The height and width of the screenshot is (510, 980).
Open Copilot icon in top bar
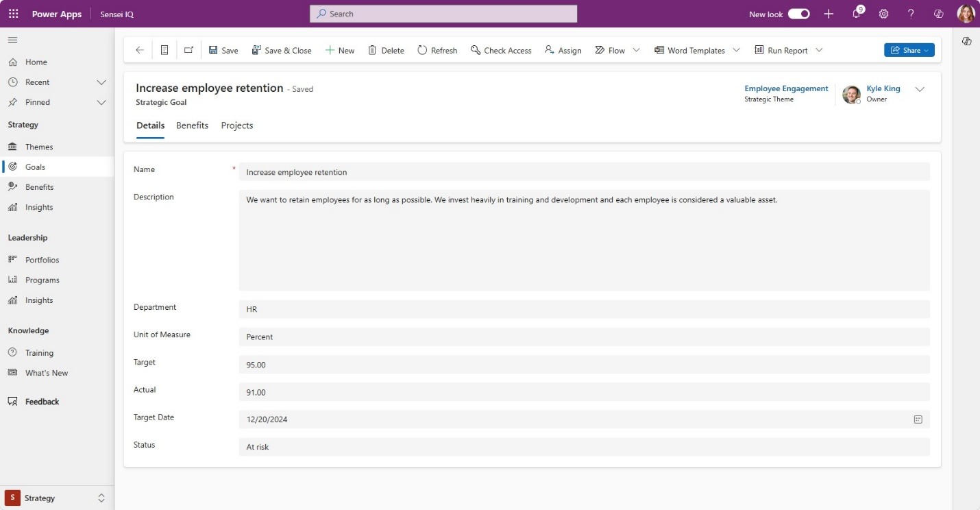pyautogui.click(x=939, y=14)
